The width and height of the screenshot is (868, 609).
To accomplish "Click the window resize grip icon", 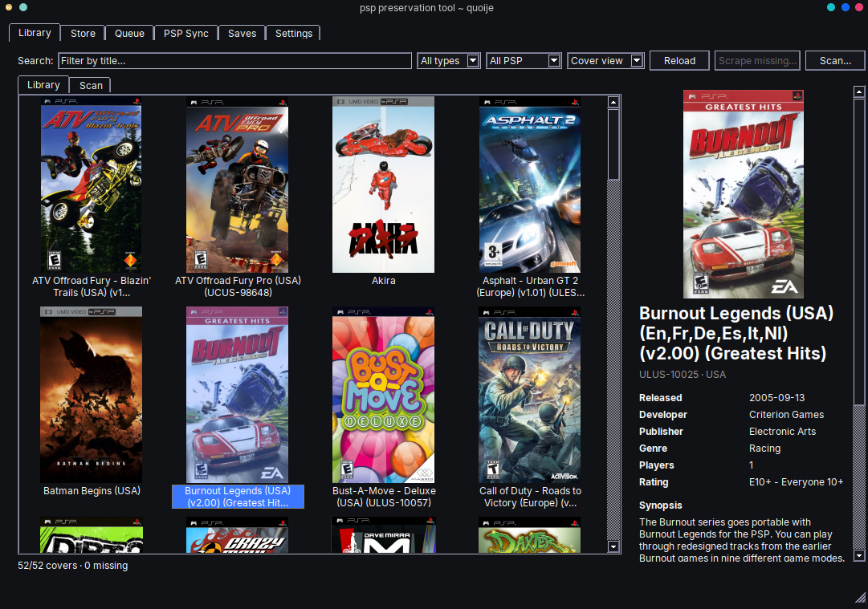I will pos(860,598).
